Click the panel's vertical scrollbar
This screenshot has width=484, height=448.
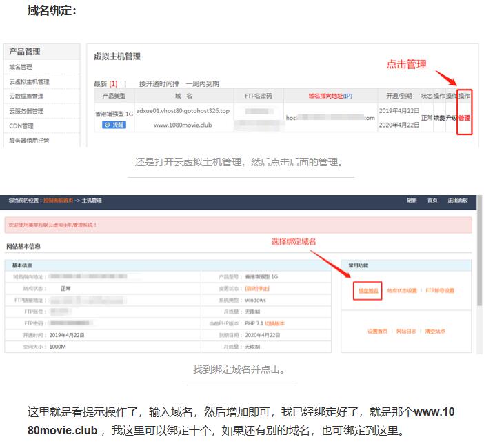479,250
